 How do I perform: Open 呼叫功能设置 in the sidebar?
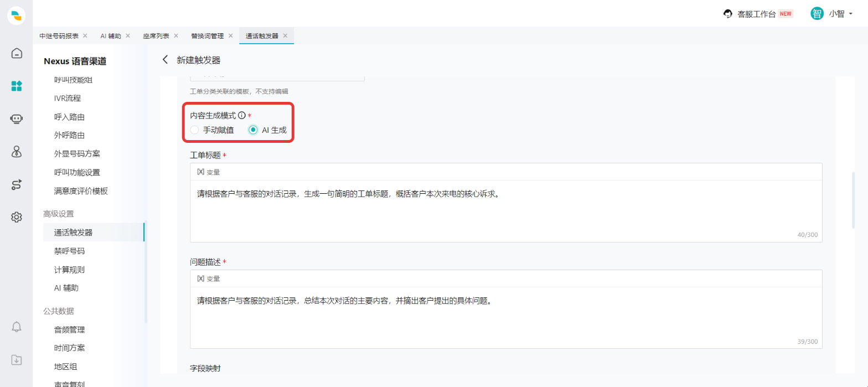[x=77, y=172]
